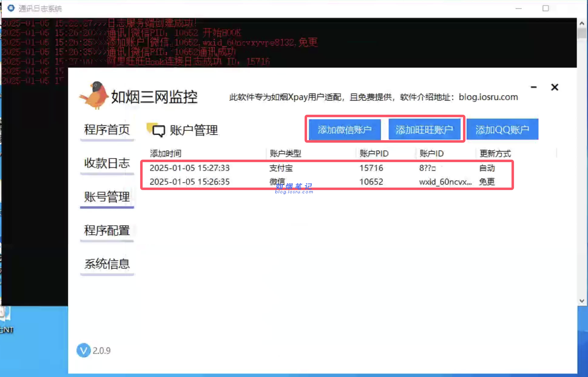
Task: Click the red bird logo icon
Action: (x=94, y=95)
